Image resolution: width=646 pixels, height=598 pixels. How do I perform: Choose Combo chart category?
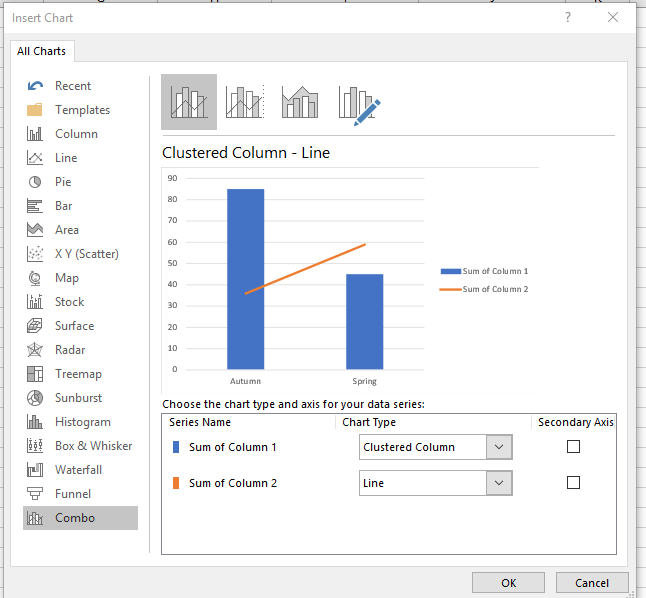(80, 518)
